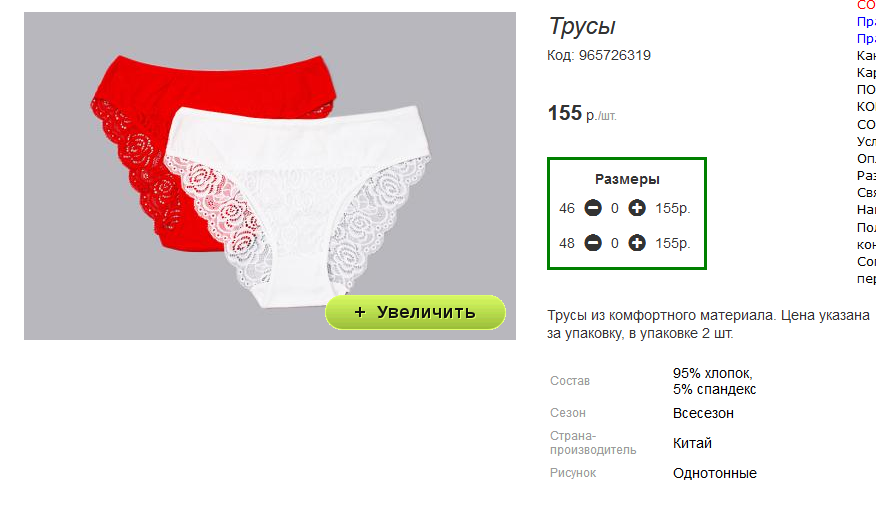The height and width of the screenshot is (507, 876).
Task: Increase quantity for size 48
Action: pos(637,243)
